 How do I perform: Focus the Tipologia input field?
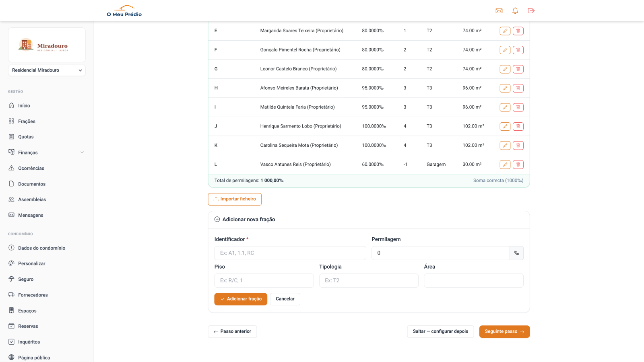[x=369, y=281]
